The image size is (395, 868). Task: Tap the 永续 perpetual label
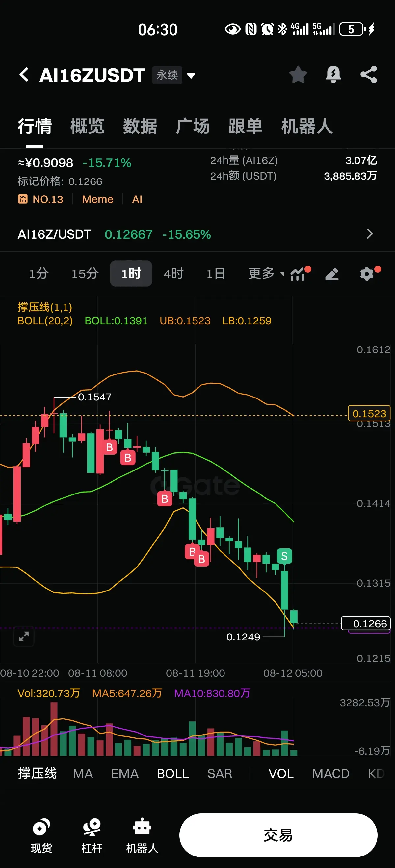click(x=167, y=75)
